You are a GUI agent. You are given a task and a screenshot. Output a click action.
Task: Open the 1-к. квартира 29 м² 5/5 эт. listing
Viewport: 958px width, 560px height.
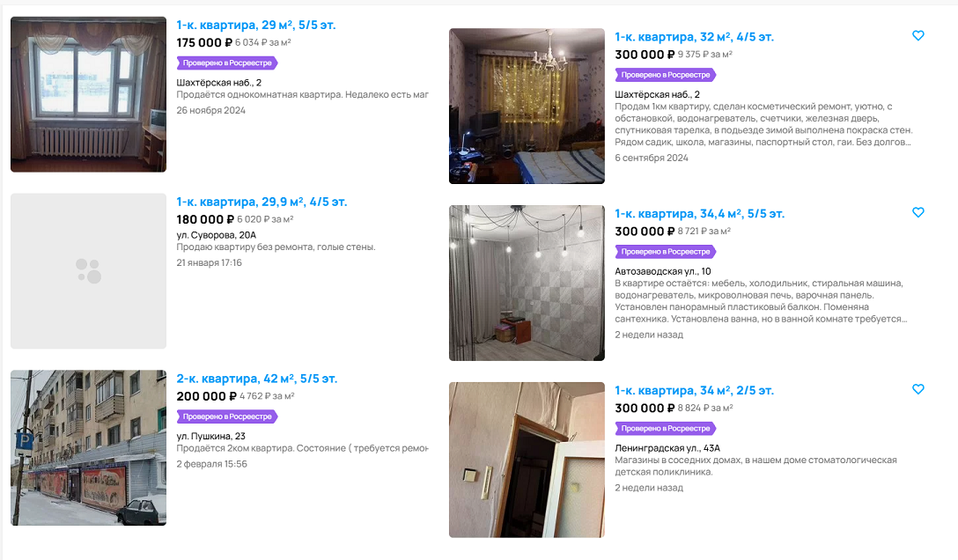(x=256, y=25)
